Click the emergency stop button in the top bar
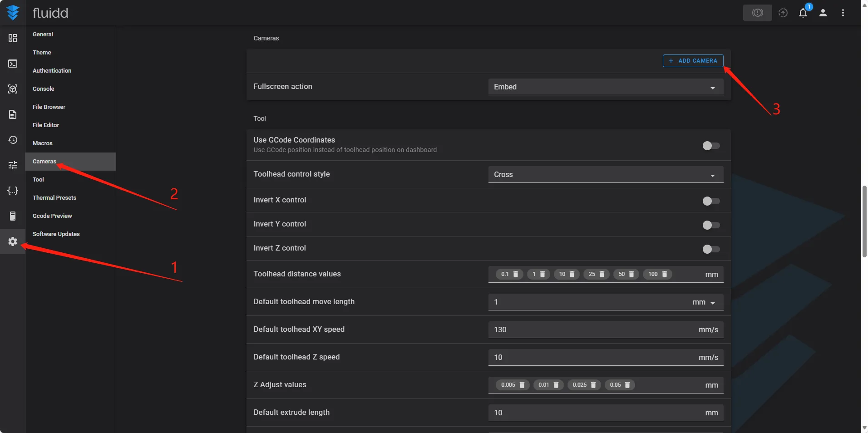The image size is (868, 433). click(757, 13)
